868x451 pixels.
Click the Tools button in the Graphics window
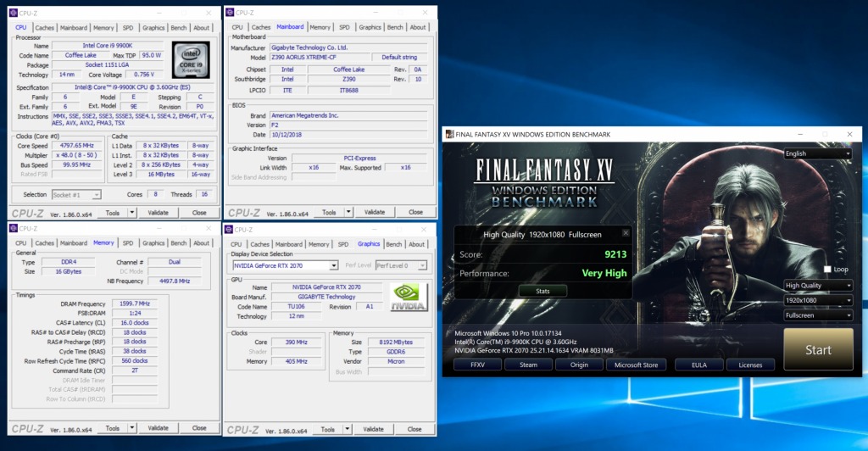point(328,429)
